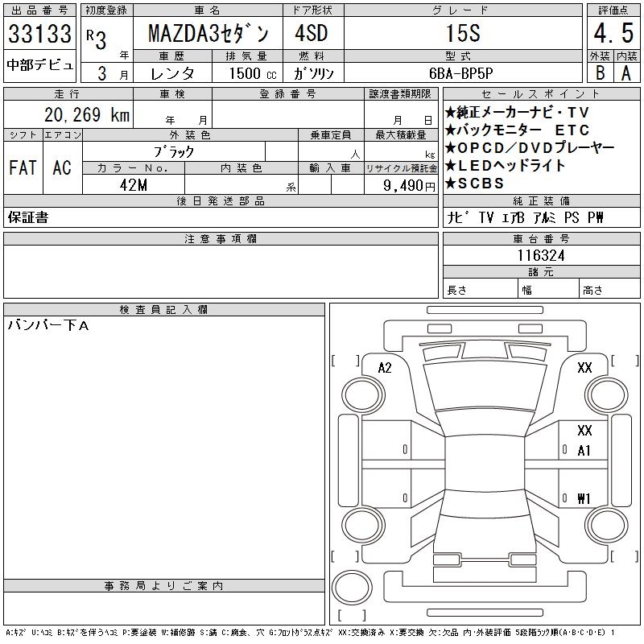This screenshot has height=644, width=644.
Task: Select the 4.5 evaluation score
Action: click(x=613, y=33)
